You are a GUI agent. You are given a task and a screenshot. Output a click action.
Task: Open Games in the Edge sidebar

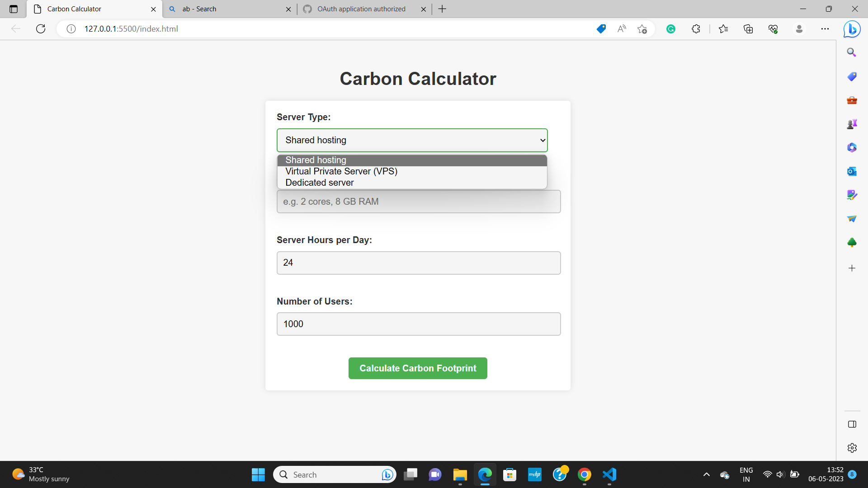point(852,123)
